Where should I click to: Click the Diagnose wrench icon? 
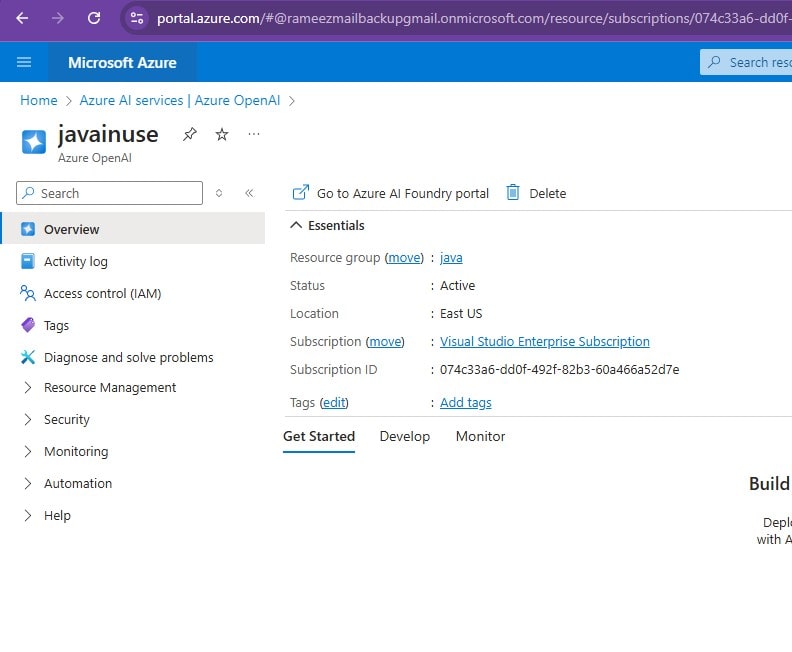[28, 358]
